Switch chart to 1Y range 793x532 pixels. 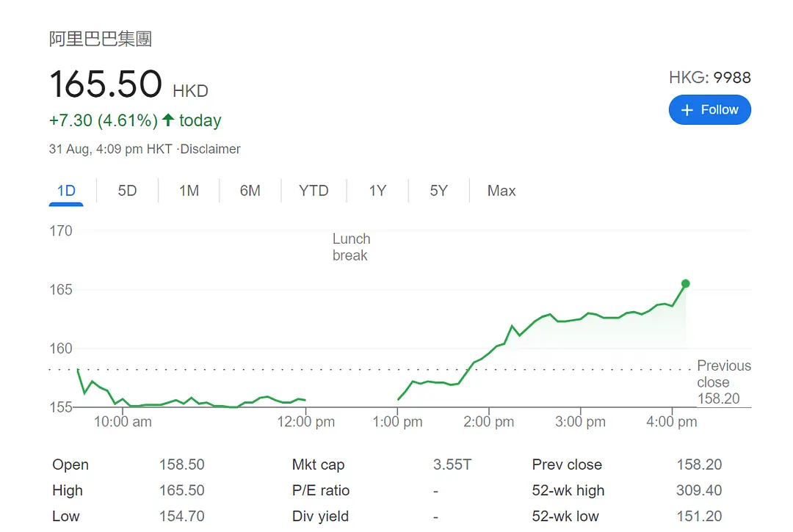tap(377, 191)
